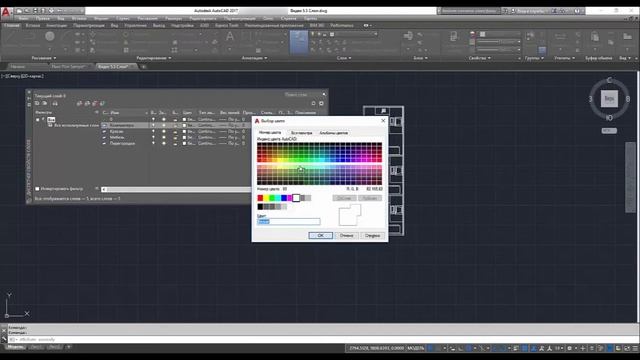Image resolution: width=640 pixels, height=360 pixels.
Task: Open the Управление ribbon tab
Action: pyautogui.click(x=135, y=25)
